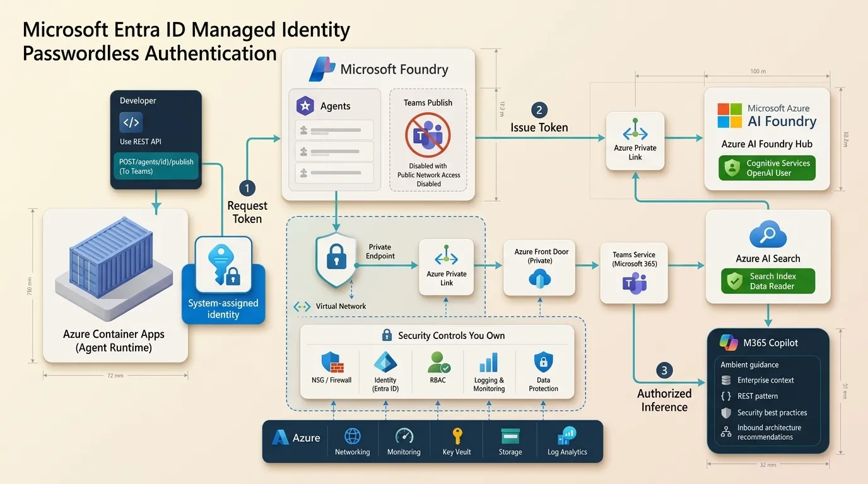Click the Request Token label
This screenshot has height=484, width=868.
pos(247,212)
